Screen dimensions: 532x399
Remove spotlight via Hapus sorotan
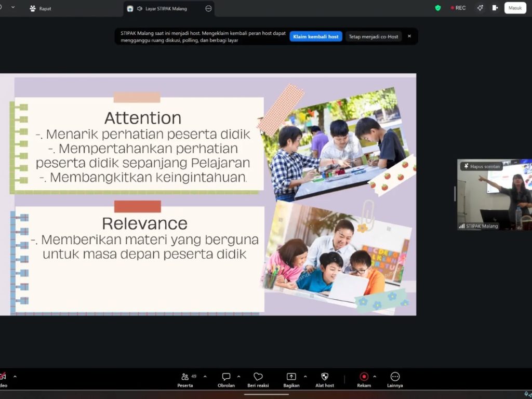pos(481,166)
